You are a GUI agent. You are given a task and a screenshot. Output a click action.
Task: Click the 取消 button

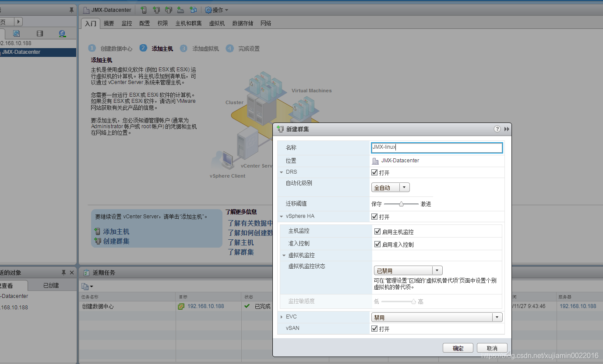point(492,348)
